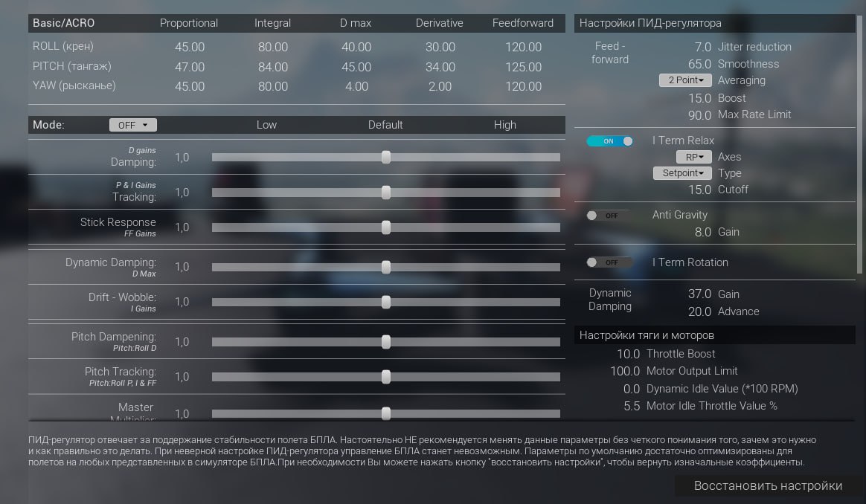Click the Feedforward column header

point(522,23)
